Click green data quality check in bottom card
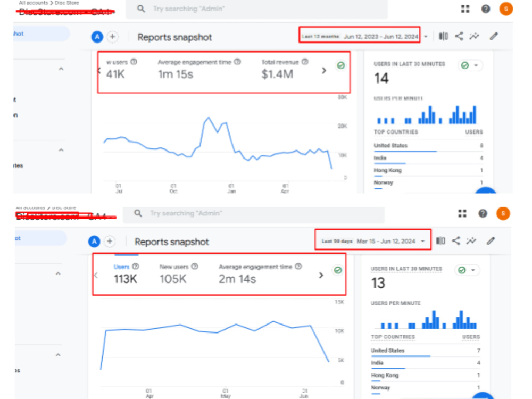 click(338, 270)
